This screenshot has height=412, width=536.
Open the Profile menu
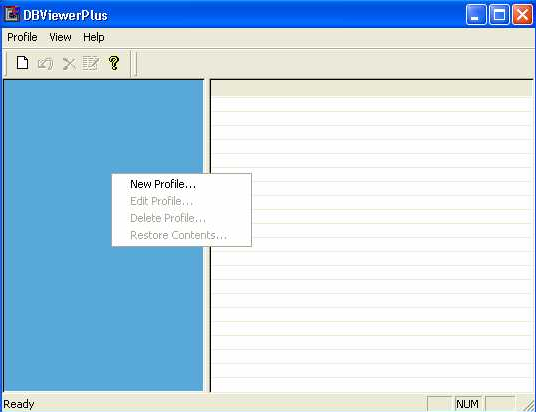point(22,37)
